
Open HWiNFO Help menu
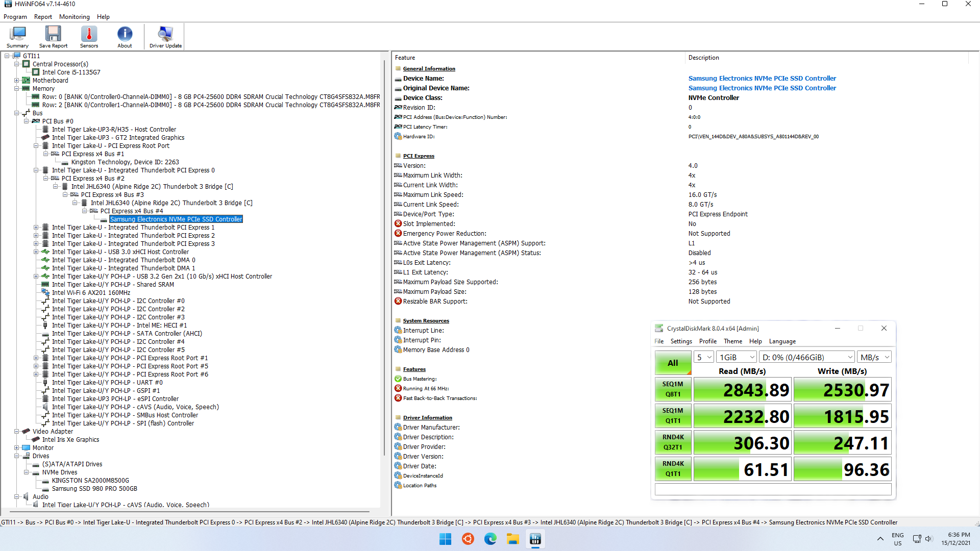click(103, 17)
